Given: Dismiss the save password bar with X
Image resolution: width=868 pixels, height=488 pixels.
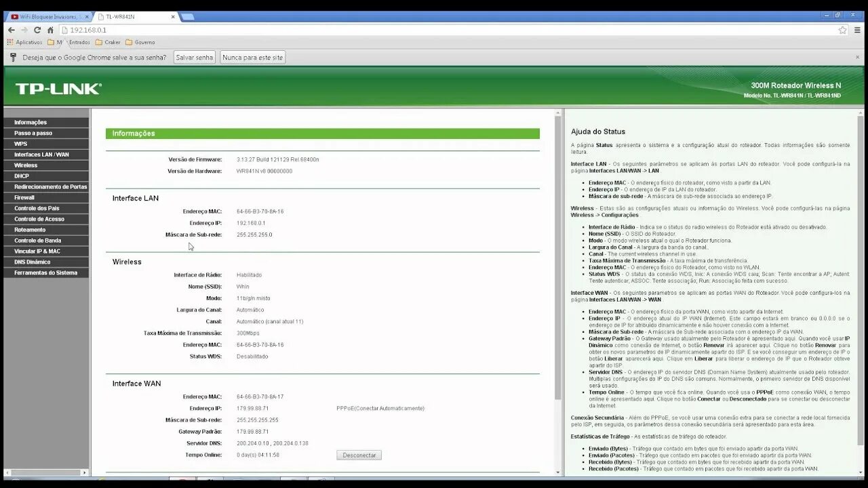Looking at the screenshot, I should 857,58.
